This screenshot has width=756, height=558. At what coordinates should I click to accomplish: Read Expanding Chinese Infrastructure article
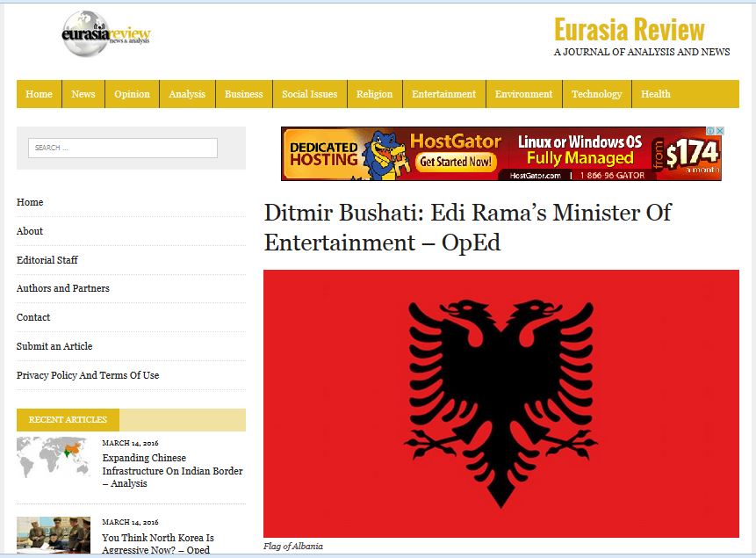172,471
